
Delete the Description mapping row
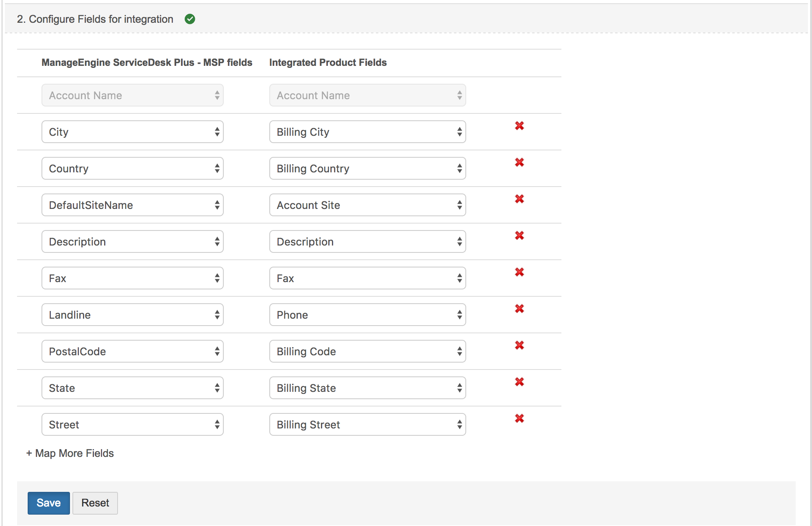(x=519, y=236)
